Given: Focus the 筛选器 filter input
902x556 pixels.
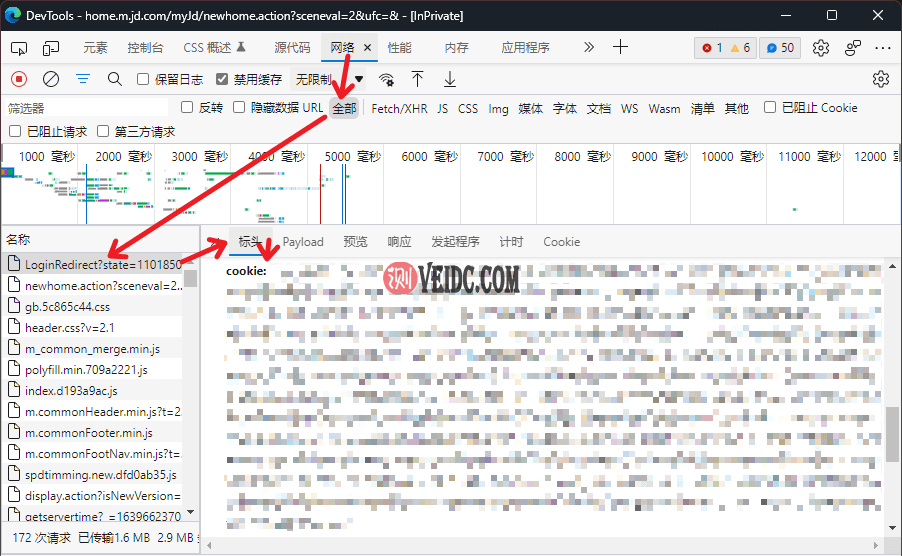Looking at the screenshot, I should click(86, 108).
